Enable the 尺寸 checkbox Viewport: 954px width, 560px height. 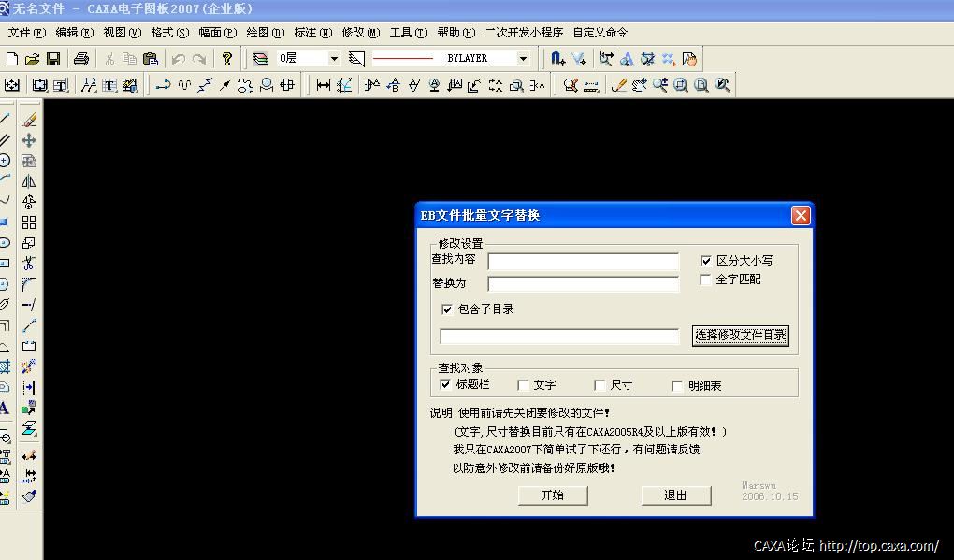[x=600, y=385]
